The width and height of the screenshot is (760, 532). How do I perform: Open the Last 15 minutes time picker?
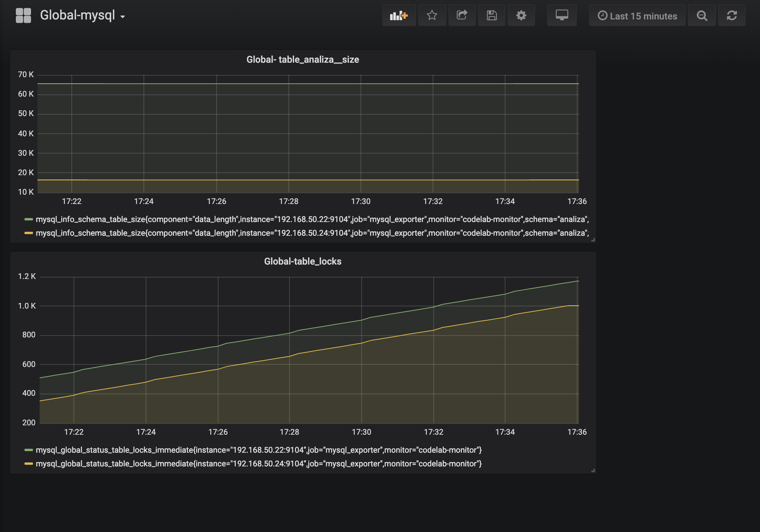(x=637, y=15)
